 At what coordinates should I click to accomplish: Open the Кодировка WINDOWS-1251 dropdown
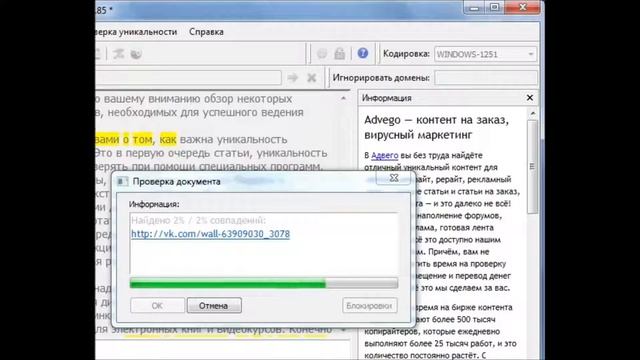coord(485,54)
